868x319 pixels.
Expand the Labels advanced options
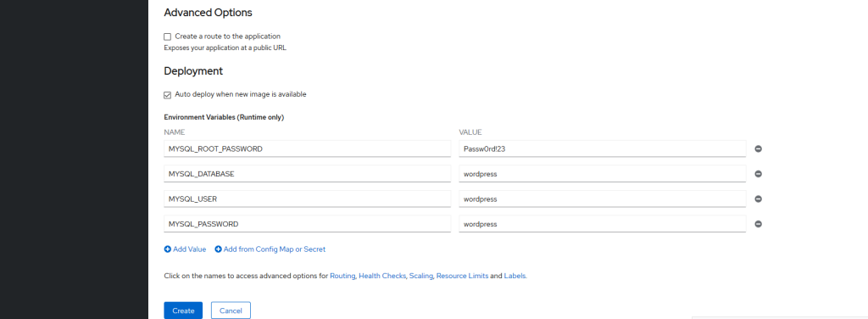coord(515,275)
